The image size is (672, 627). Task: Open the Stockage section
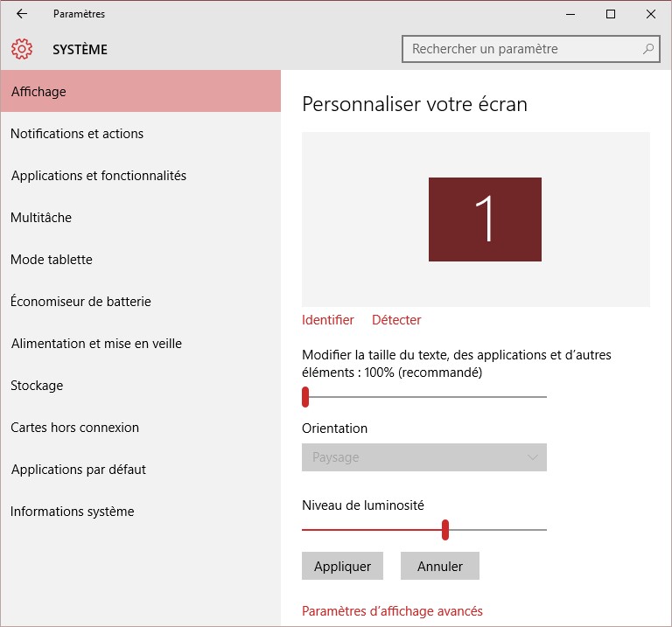pyautogui.click(x=37, y=386)
